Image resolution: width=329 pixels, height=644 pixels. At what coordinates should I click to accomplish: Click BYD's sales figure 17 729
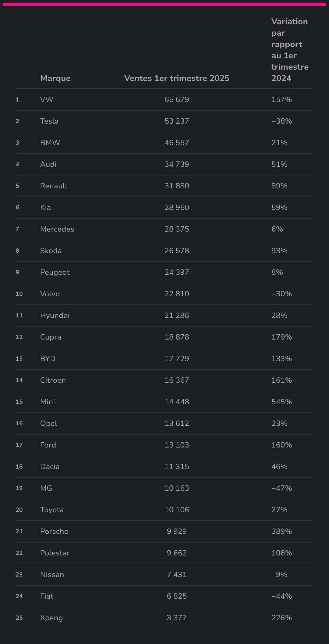177,359
